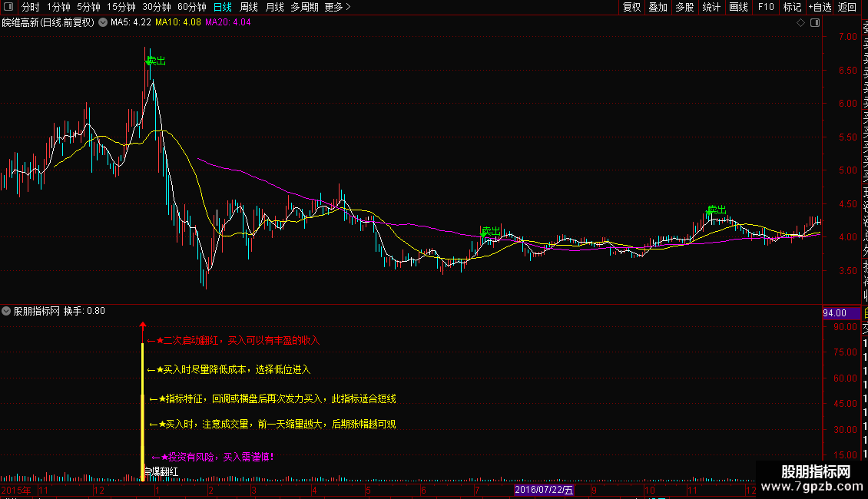Select the 60分钟 period tab

192,7
